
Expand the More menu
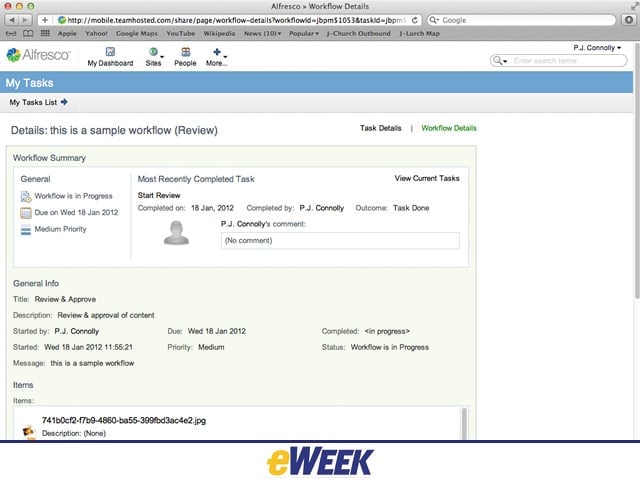(x=216, y=57)
